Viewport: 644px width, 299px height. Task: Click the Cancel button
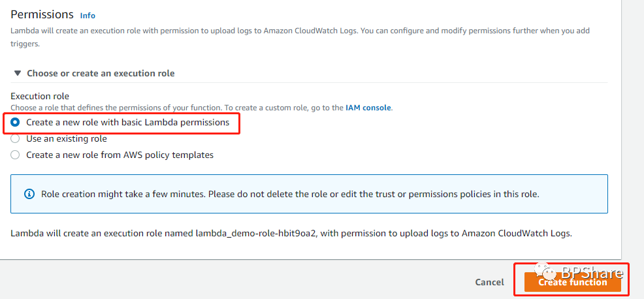tap(489, 282)
